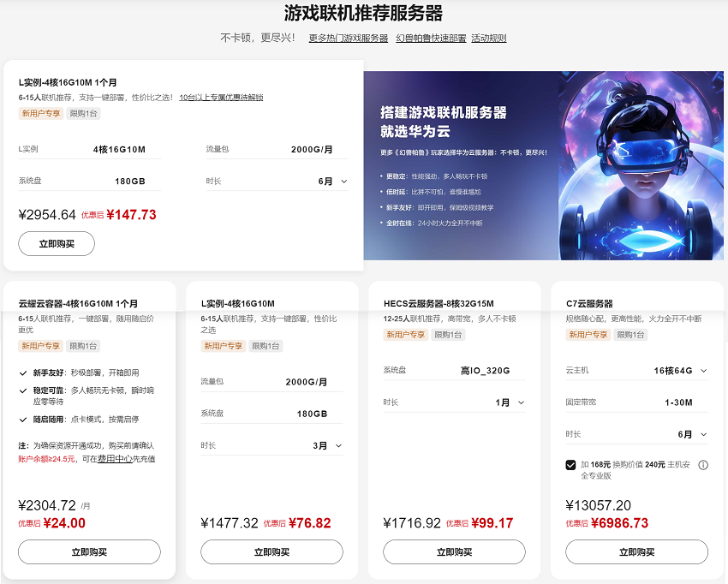Open the 更多热门游戏服务器 link
The height and width of the screenshot is (584, 728).
pos(349,38)
